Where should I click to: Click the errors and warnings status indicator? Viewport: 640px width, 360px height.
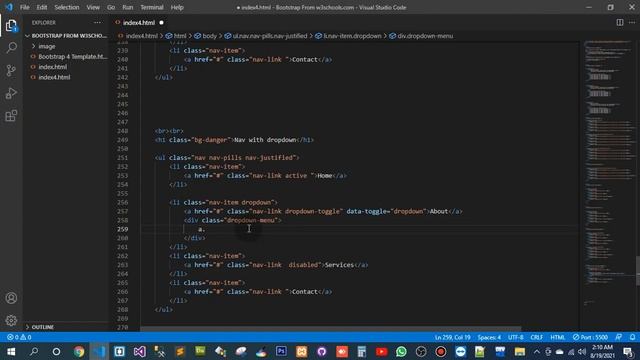click(x=19, y=337)
